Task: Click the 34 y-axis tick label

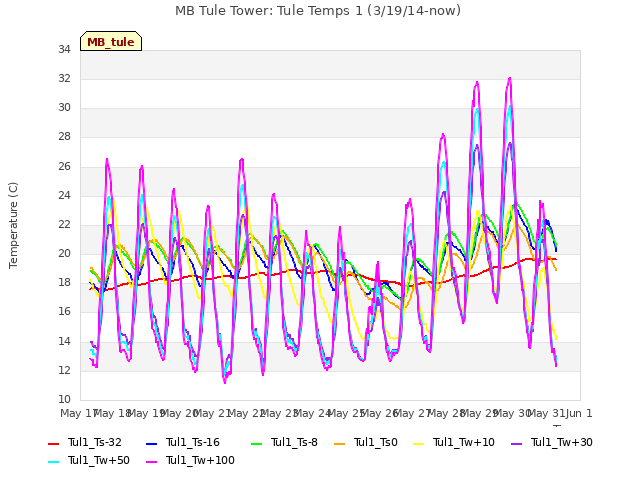Action: coord(64,49)
